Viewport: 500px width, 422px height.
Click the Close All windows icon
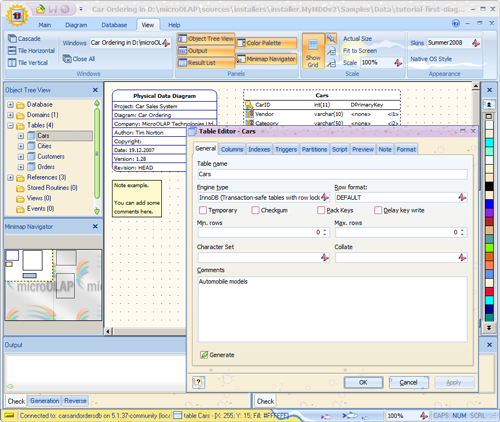[67, 59]
